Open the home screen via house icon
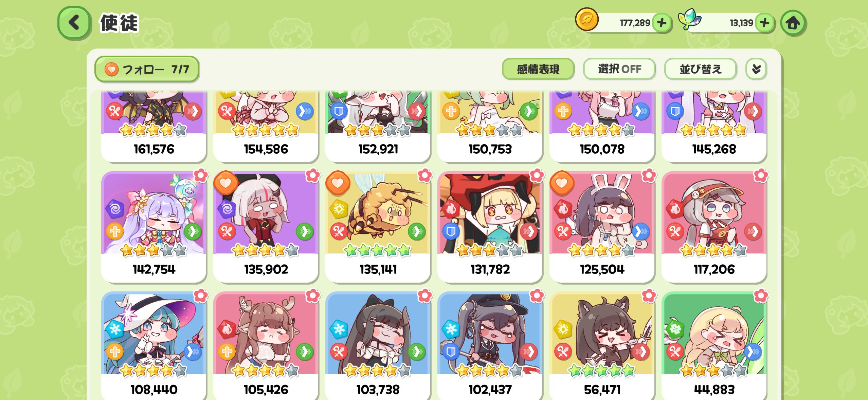Image resolution: width=868 pixels, height=400 pixels. (x=793, y=23)
